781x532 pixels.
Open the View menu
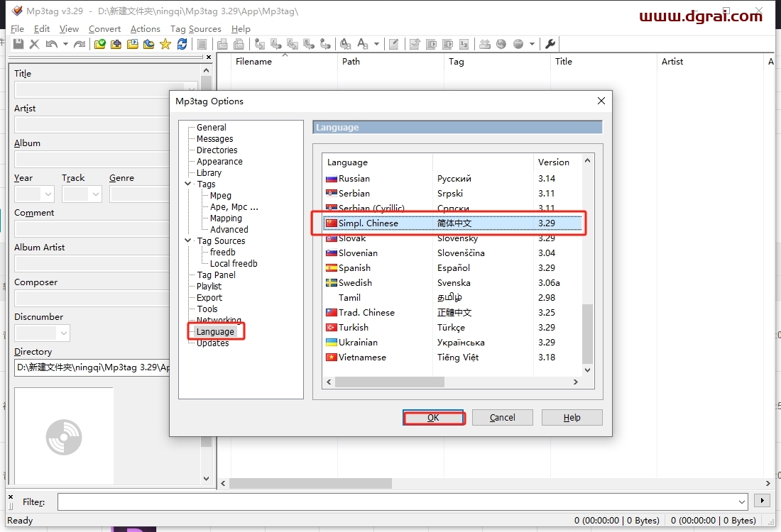point(70,29)
